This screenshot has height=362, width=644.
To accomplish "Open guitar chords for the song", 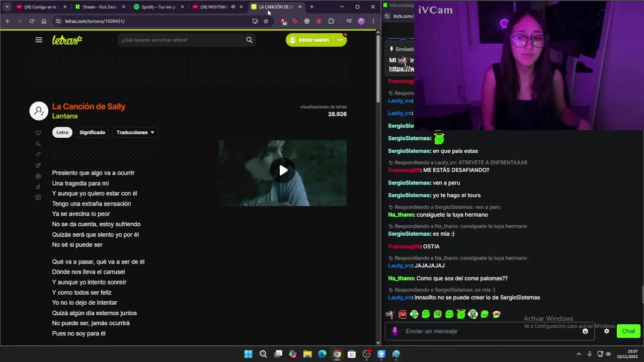I will click(38, 165).
